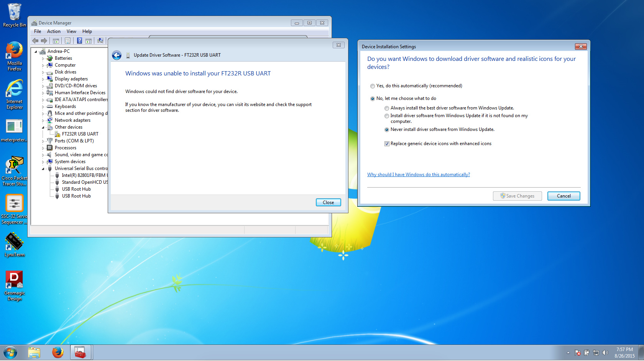Click the Windows Start orb
This screenshot has width=644, height=361.
(x=10, y=353)
